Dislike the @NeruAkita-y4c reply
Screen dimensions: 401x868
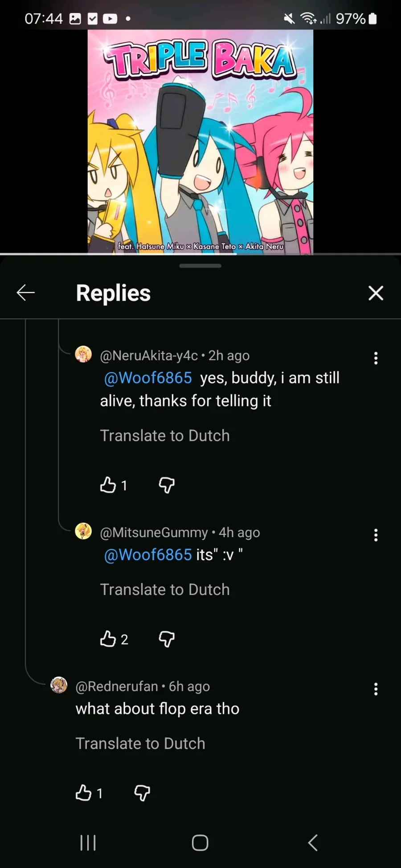coord(167,485)
